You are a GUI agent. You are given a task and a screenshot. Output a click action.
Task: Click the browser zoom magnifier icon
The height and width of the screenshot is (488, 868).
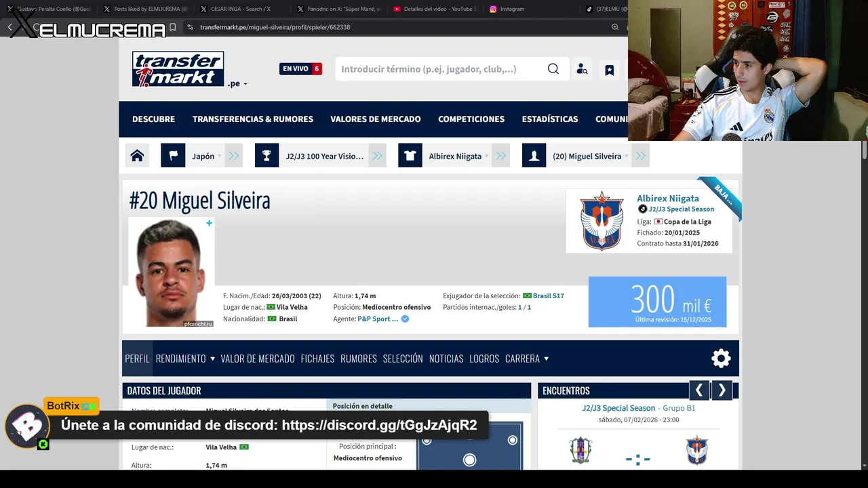click(615, 27)
